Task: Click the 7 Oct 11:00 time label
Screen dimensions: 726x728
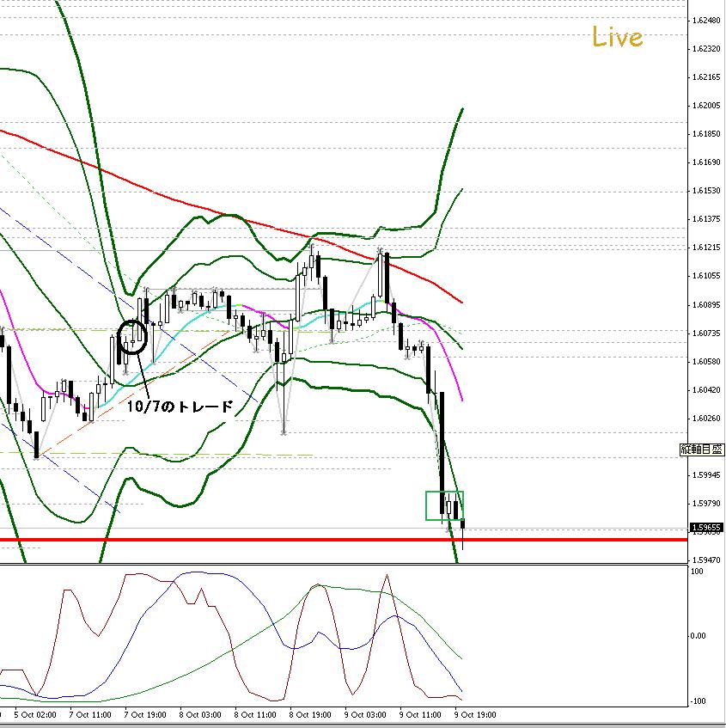Action: tap(90, 714)
